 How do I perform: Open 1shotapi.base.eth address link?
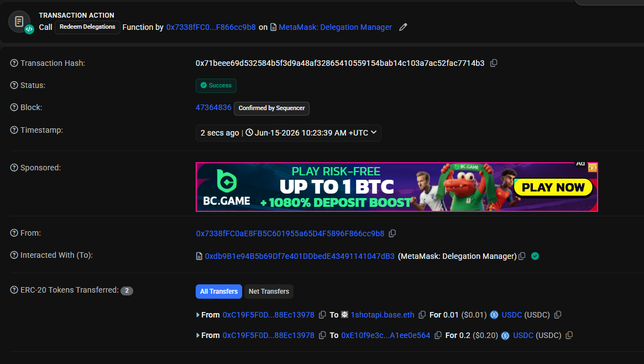(383, 315)
